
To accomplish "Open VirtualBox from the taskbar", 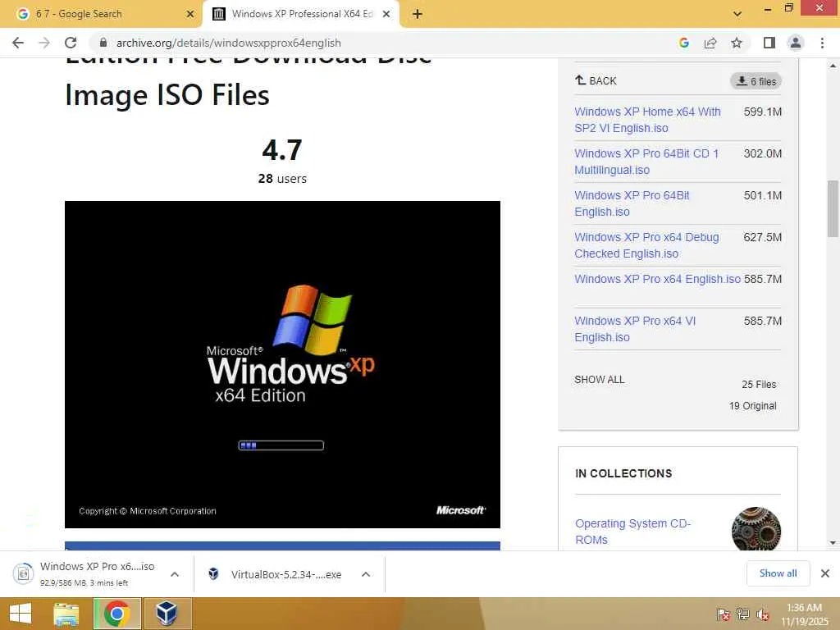I will pyautogui.click(x=167, y=614).
